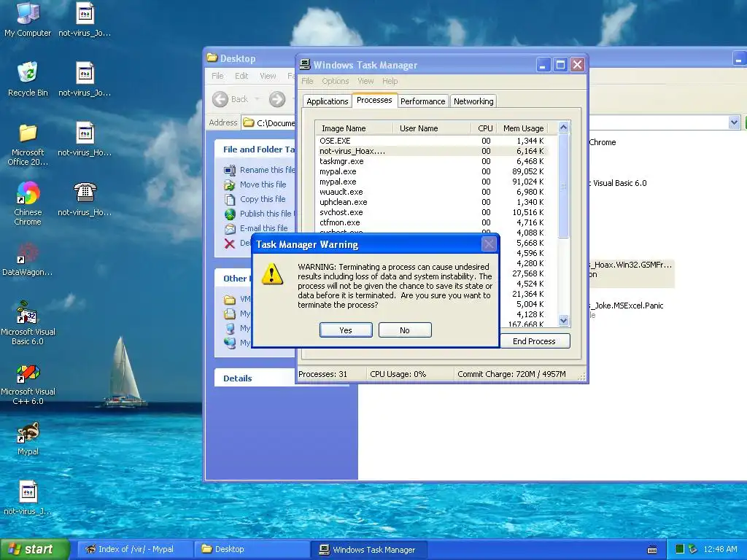
Task: Sort processes by CPU column header
Action: 484,128
